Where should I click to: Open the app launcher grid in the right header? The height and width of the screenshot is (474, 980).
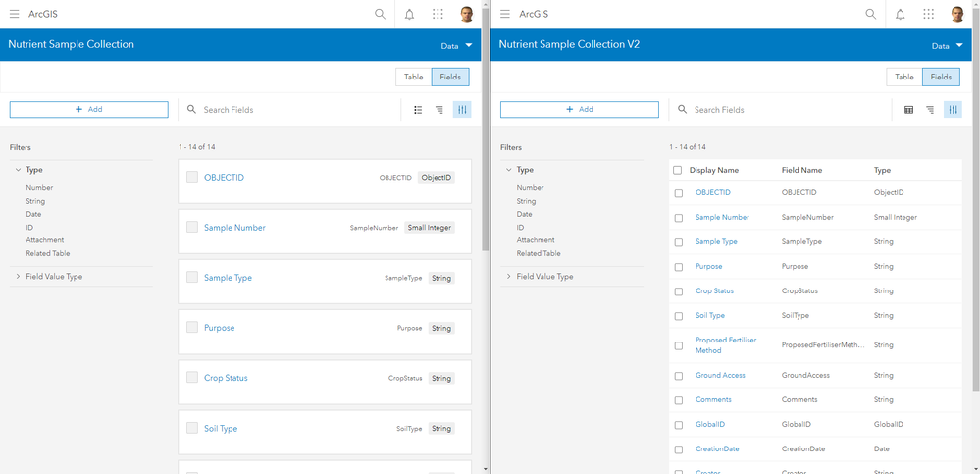point(928,14)
